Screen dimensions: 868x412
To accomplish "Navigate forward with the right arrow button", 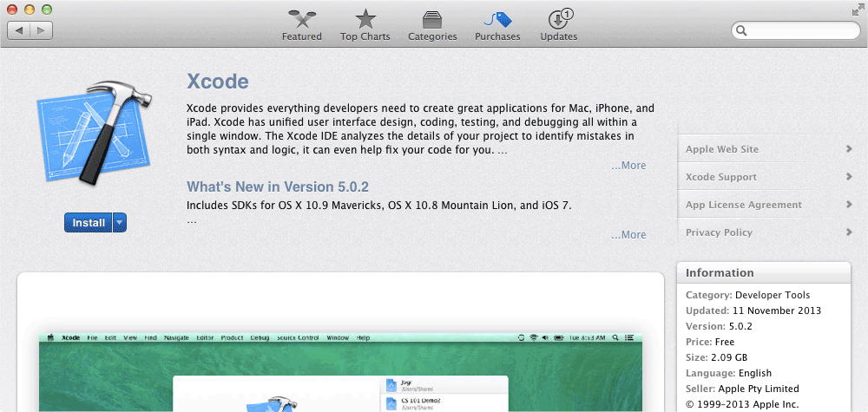I will pyautogui.click(x=41, y=30).
